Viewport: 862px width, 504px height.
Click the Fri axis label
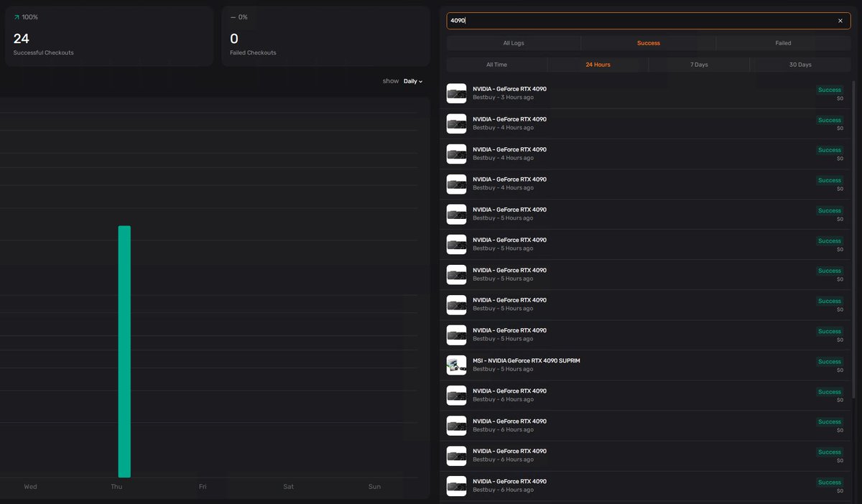pyautogui.click(x=203, y=487)
